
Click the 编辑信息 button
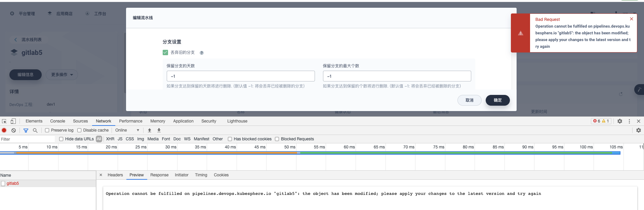pyautogui.click(x=26, y=75)
